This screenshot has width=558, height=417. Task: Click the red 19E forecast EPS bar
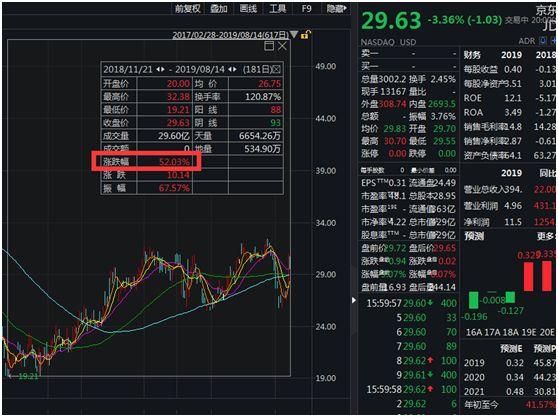[x=528, y=276]
